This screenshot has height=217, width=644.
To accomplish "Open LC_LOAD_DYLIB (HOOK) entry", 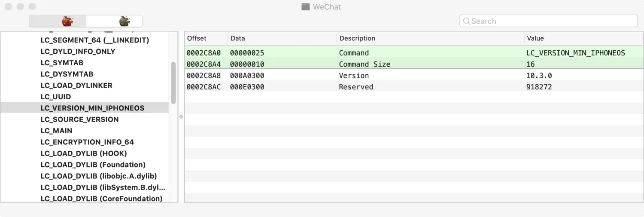I will pos(84,153).
